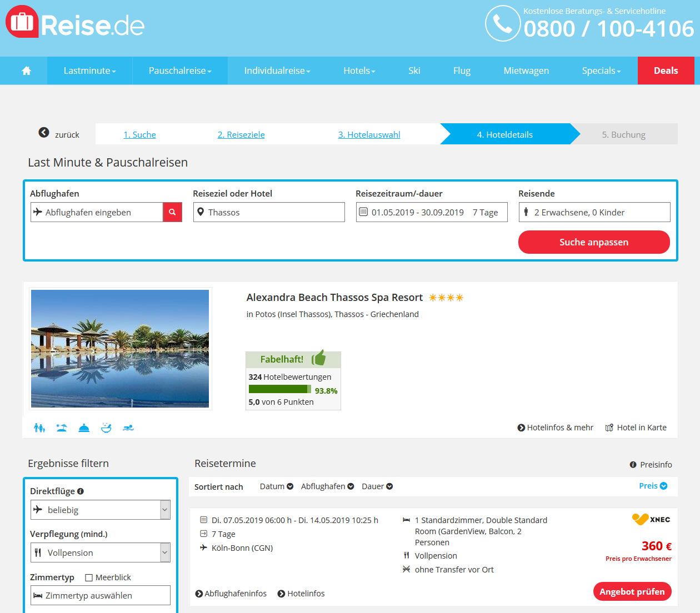Click the red search icon beside Abflughafen
700x613 pixels.
172,212
